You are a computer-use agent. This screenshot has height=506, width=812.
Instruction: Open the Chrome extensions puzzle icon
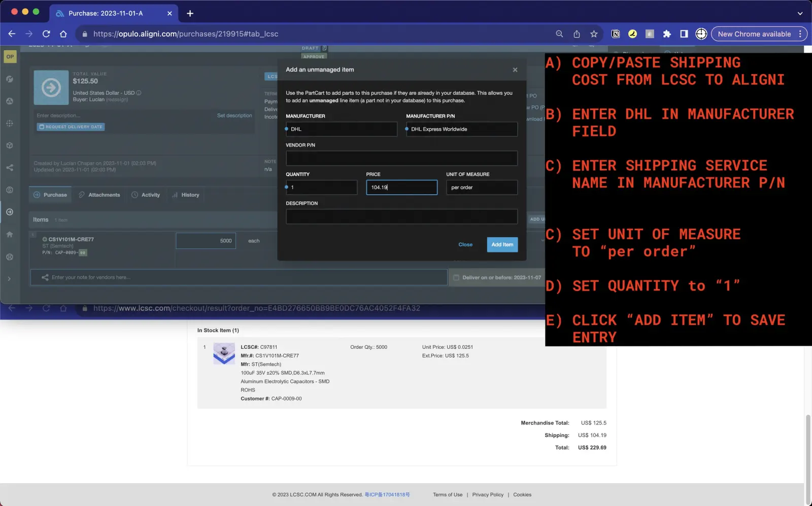tap(667, 34)
